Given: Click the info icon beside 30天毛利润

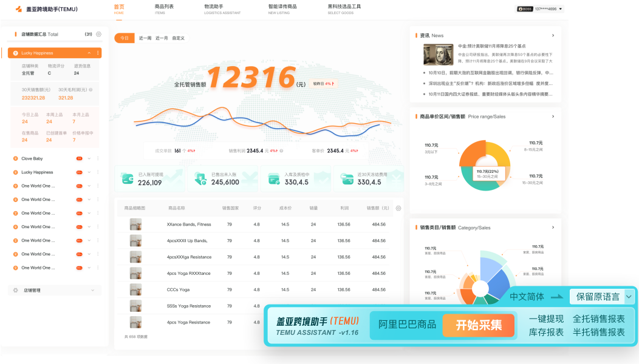Looking at the screenshot, I should pyautogui.click(x=91, y=90).
